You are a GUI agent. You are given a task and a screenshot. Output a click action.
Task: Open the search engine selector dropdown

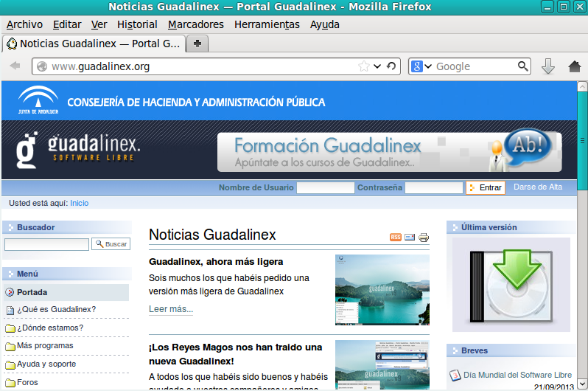[x=427, y=66]
